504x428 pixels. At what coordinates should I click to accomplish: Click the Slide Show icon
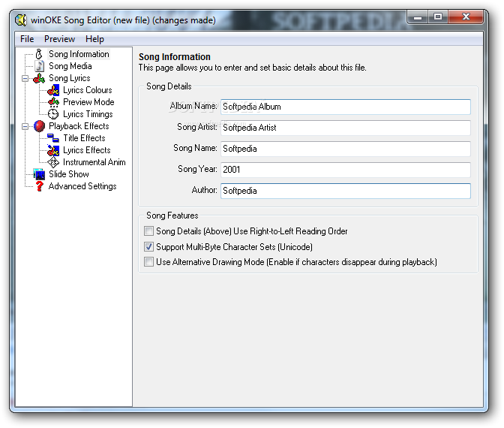coord(39,174)
